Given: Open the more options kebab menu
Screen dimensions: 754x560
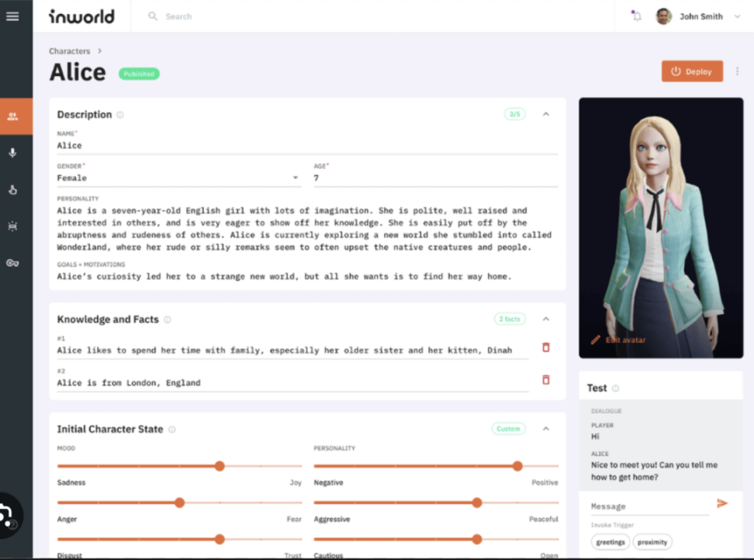Looking at the screenshot, I should [737, 71].
